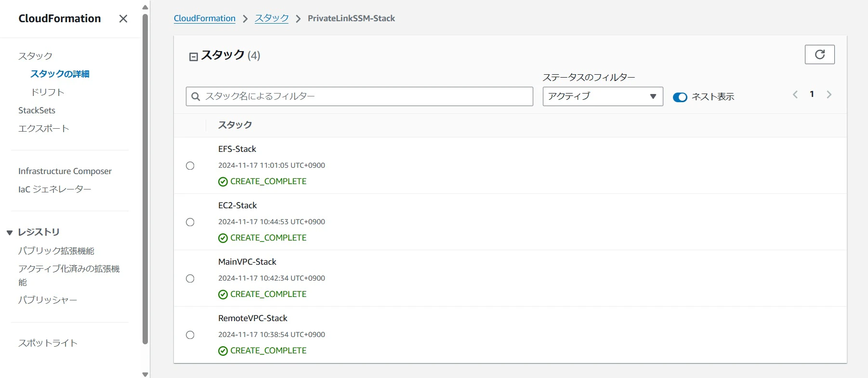Refresh the stack list
The height and width of the screenshot is (378, 868).
[819, 54]
